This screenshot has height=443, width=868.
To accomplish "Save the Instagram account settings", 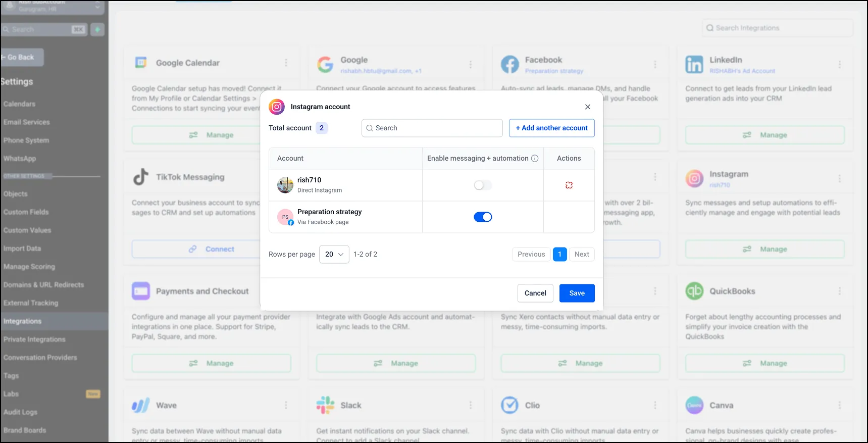I will pyautogui.click(x=577, y=293).
